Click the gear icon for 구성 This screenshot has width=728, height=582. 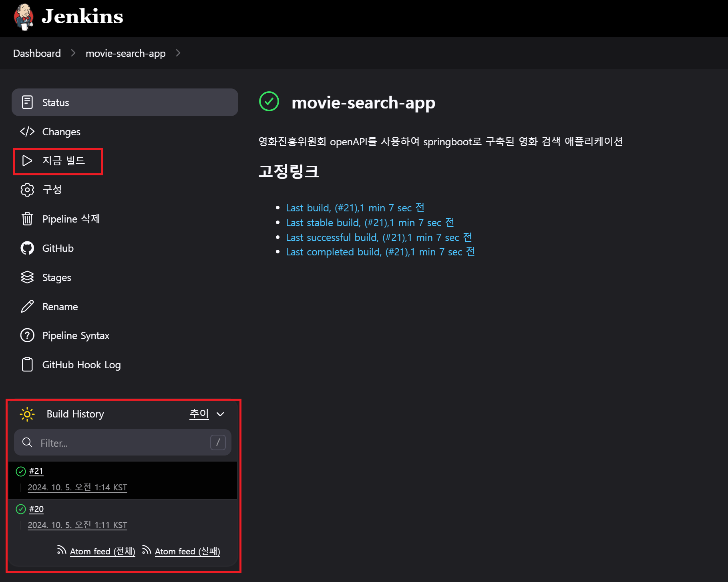[27, 190]
